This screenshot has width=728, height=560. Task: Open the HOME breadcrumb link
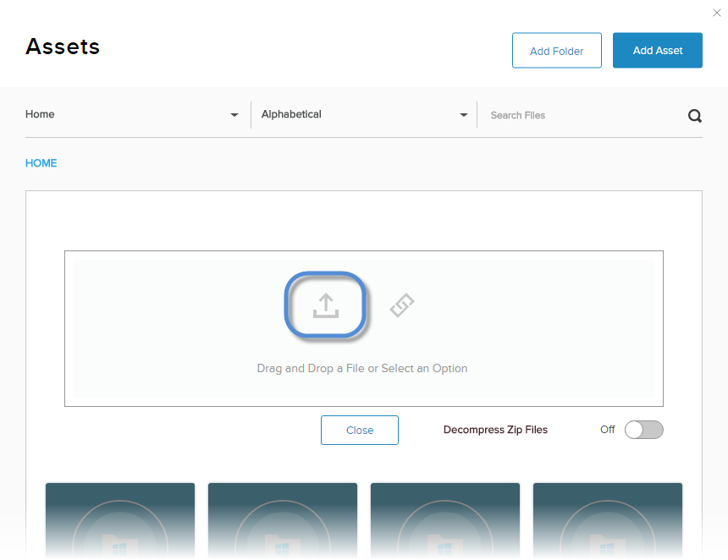coord(41,163)
